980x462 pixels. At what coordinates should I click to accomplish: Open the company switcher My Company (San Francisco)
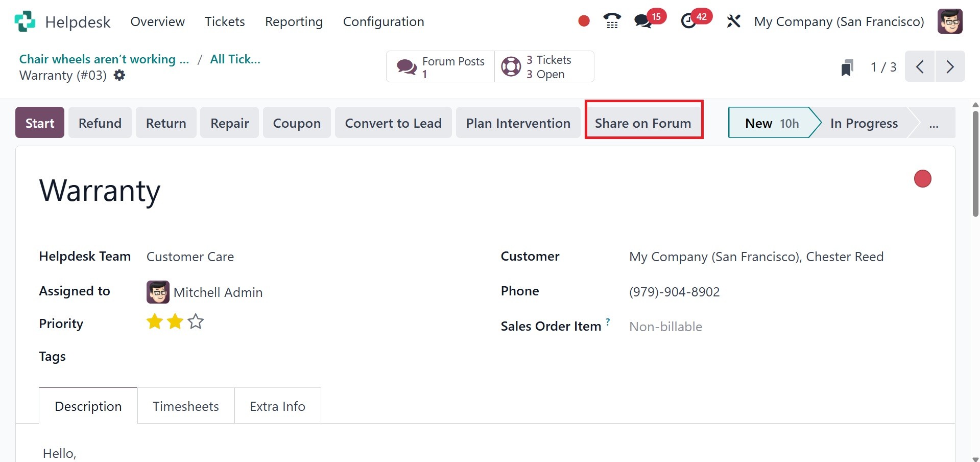point(839,21)
